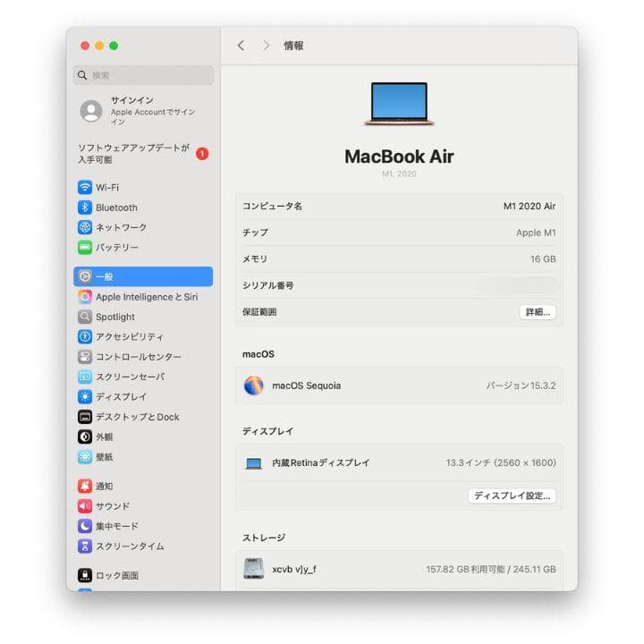Open コントロールセンター icon
The width and height of the screenshot is (644, 644).
click(x=85, y=357)
